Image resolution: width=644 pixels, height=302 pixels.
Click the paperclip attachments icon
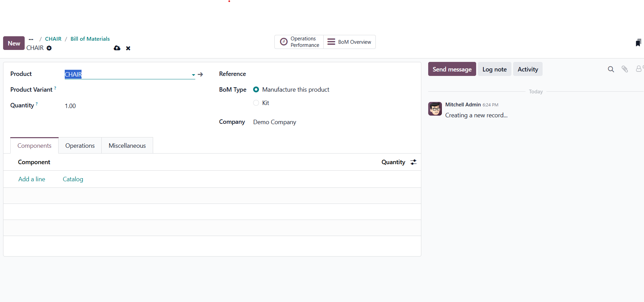coord(625,69)
